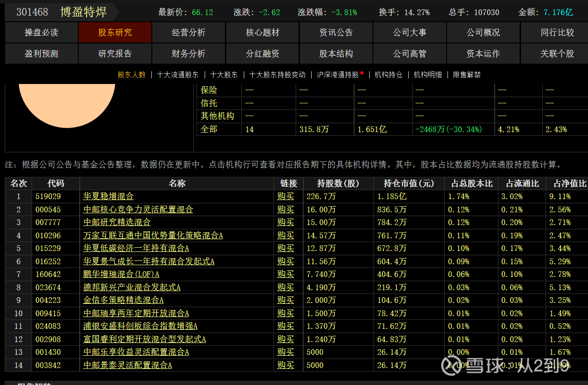
Task: Click 购买 for fund 007777
Action: coord(286,222)
